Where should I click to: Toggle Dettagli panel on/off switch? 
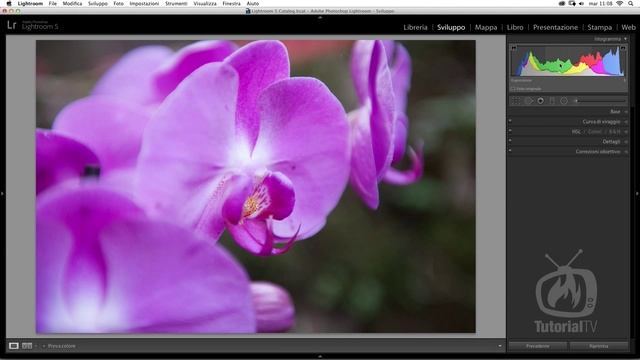click(x=510, y=140)
